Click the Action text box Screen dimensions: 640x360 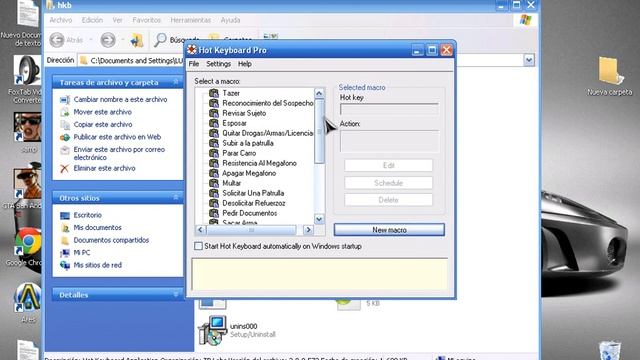(389, 141)
